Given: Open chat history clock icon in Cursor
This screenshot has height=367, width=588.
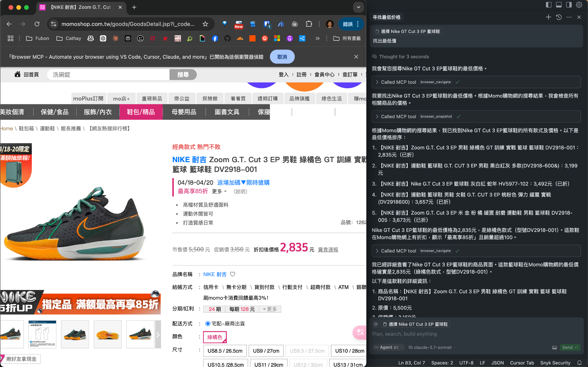Looking at the screenshot, I should [559, 17].
